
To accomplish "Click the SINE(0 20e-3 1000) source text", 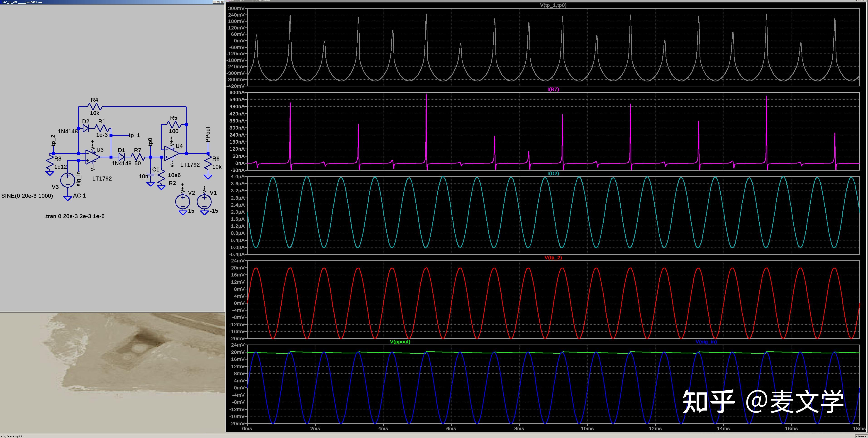I will (x=27, y=196).
